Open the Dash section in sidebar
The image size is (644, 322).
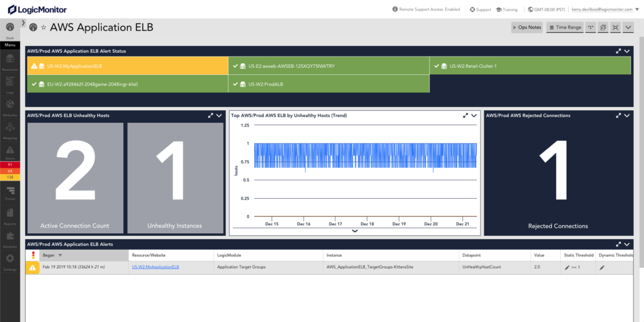[10, 30]
